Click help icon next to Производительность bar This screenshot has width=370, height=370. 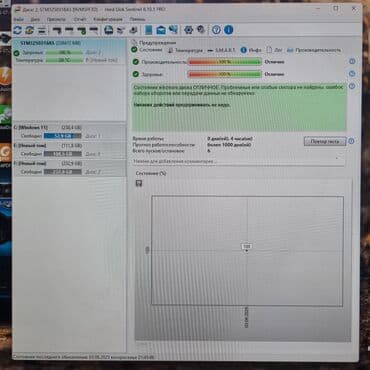(352, 61)
